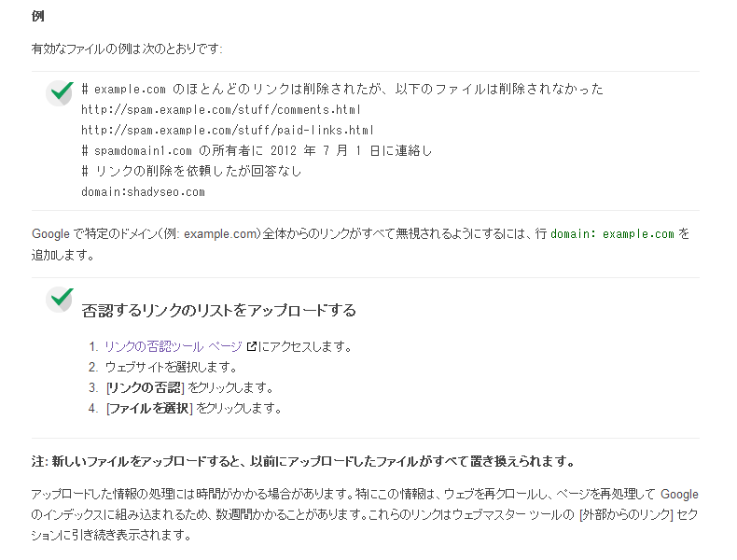Click the domain:shadyseo.com line
The image size is (737, 560).
[x=143, y=192]
